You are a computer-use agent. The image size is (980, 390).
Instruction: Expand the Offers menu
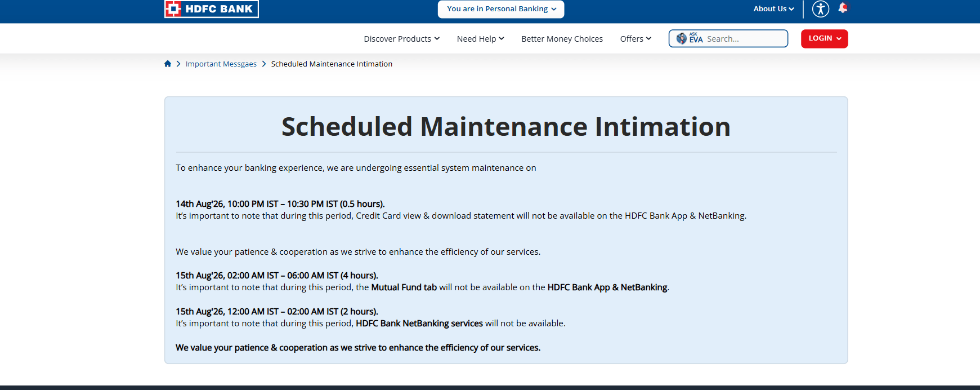click(636, 39)
